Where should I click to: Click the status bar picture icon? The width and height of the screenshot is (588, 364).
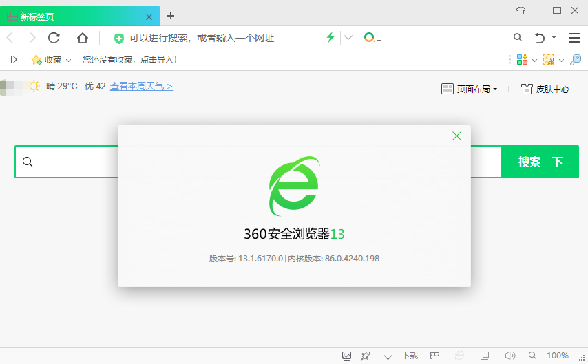[346, 356]
